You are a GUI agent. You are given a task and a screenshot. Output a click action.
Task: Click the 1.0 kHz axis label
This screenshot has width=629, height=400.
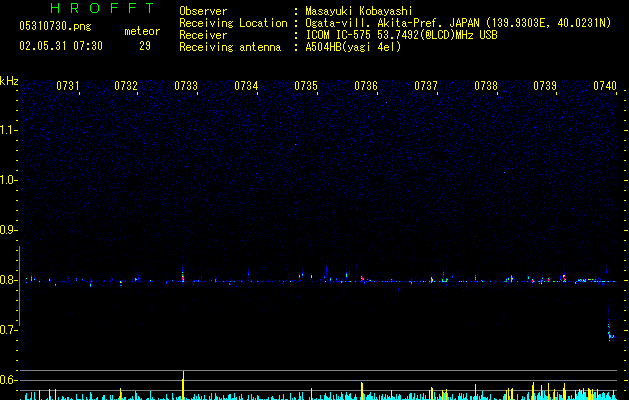[8, 180]
